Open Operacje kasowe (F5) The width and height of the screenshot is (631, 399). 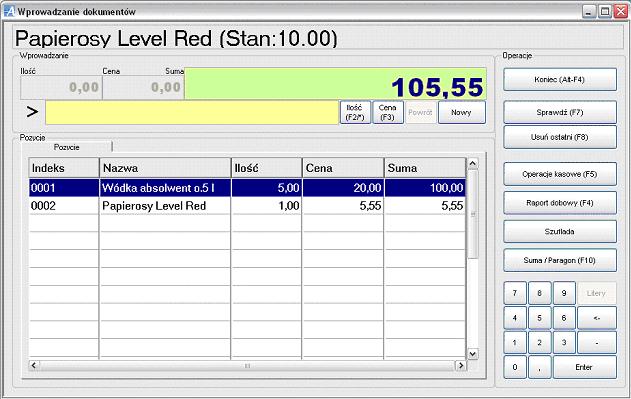(560, 174)
